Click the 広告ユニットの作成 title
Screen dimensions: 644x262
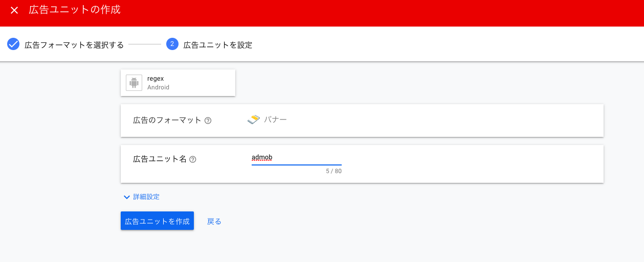coord(75,10)
